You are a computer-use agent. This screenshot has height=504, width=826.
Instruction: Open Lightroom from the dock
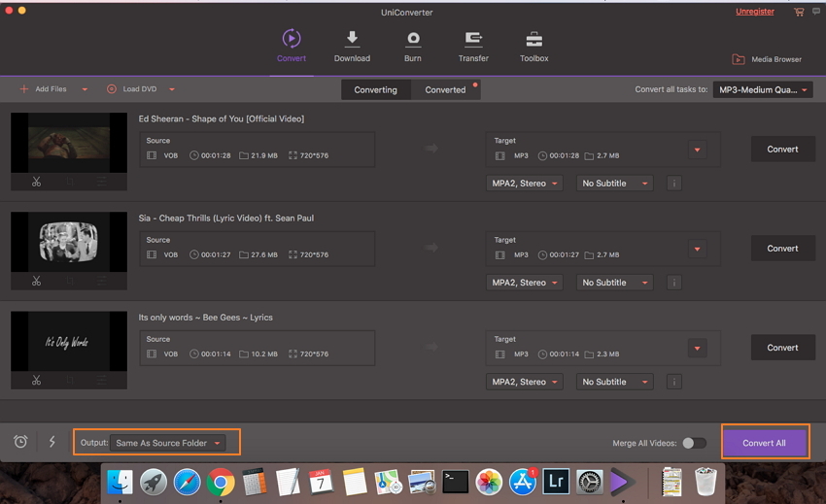pos(556,482)
